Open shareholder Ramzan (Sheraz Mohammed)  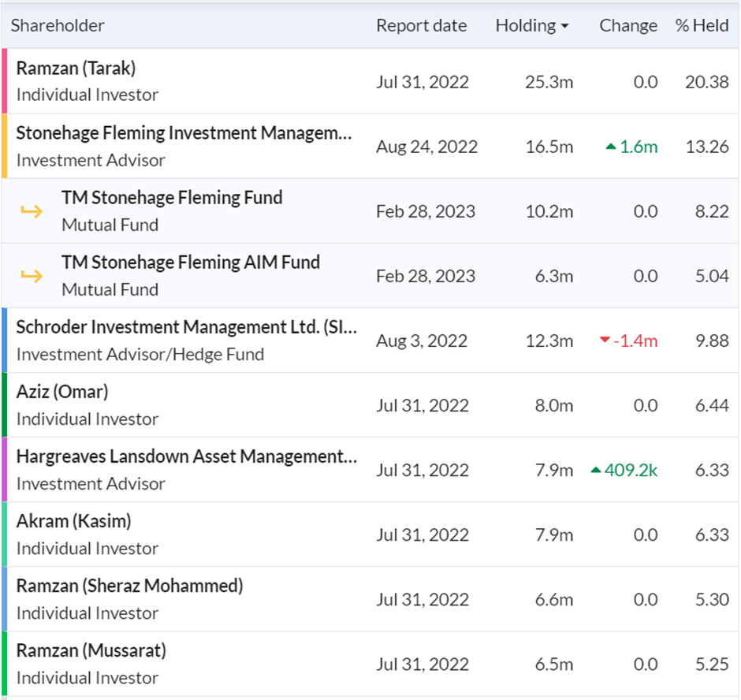pyautogui.click(x=129, y=586)
